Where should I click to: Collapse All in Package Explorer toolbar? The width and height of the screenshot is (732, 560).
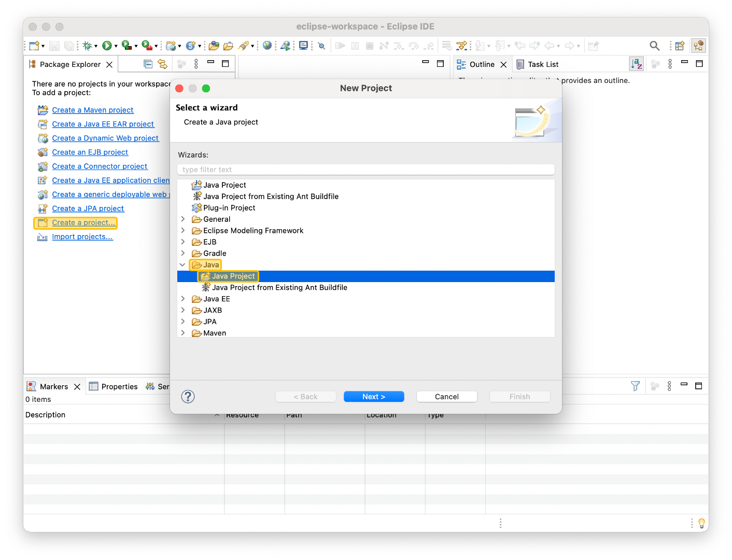click(x=148, y=64)
